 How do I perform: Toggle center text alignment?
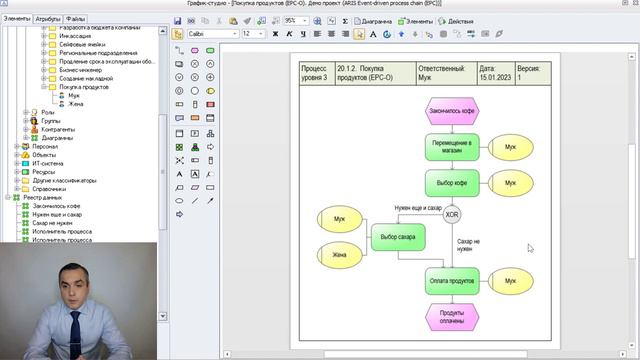coord(331,34)
